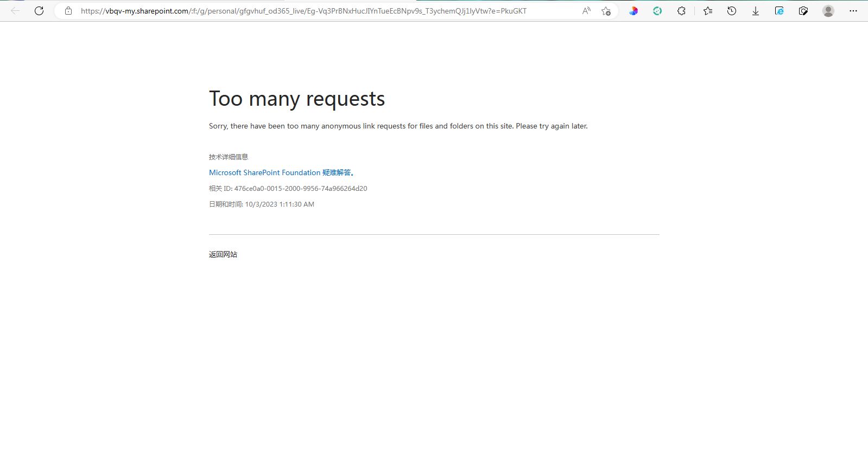Open the Extensions puzzle-piece menu
This screenshot has height=449, width=868.
(681, 11)
